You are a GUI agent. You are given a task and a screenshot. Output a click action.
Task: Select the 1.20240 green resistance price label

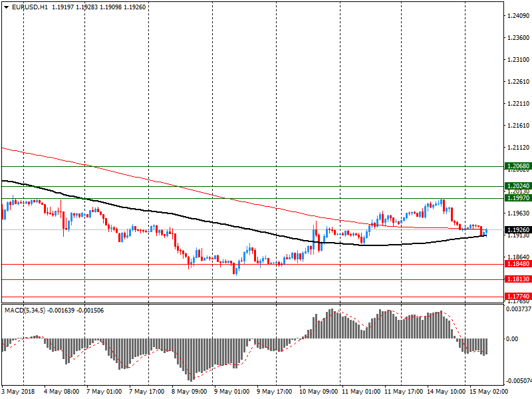(x=517, y=186)
